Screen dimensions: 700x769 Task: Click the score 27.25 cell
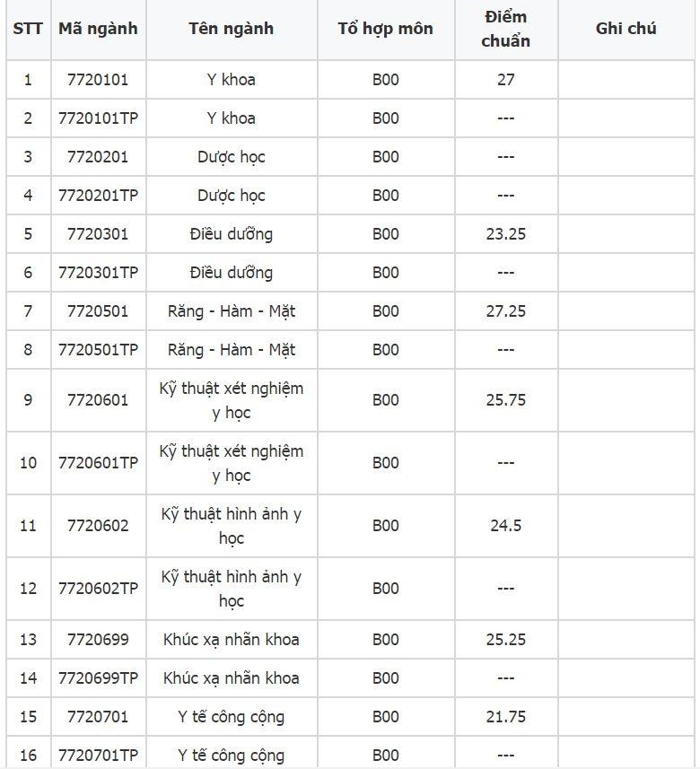coord(505,311)
